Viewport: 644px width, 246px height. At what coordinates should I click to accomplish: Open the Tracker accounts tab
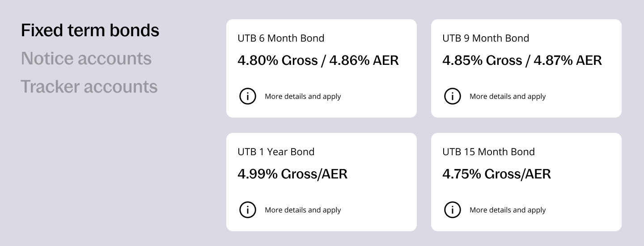(x=89, y=87)
